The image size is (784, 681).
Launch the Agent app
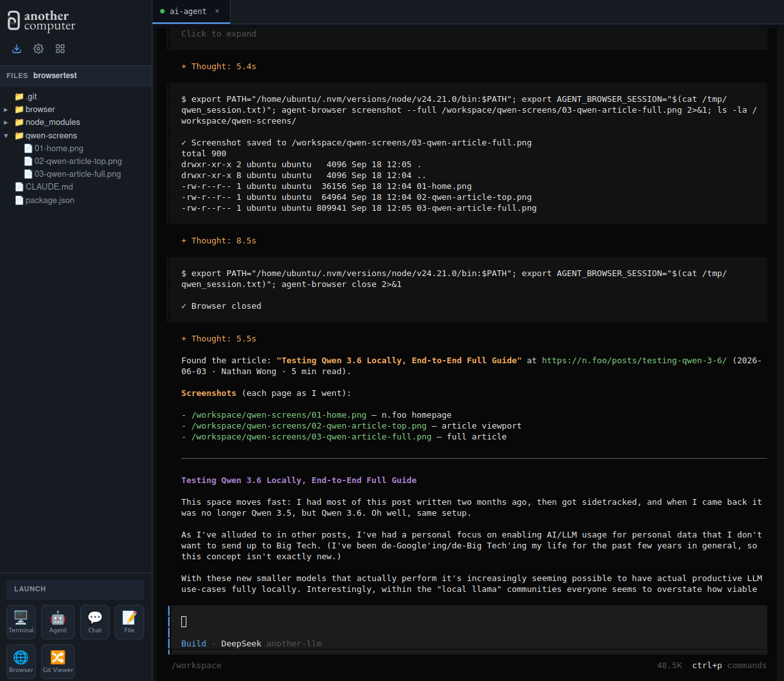(58, 622)
